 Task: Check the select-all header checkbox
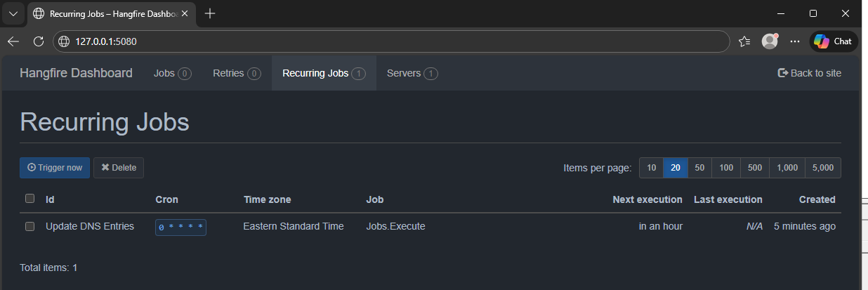[29, 199]
